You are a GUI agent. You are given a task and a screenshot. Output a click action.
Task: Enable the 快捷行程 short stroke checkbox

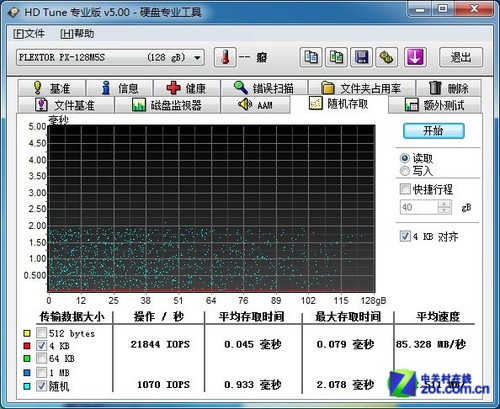pos(405,189)
